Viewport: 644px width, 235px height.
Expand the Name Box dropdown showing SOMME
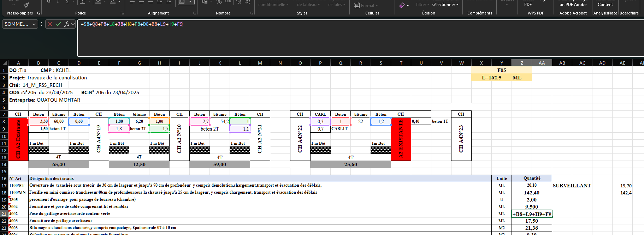[34, 24]
